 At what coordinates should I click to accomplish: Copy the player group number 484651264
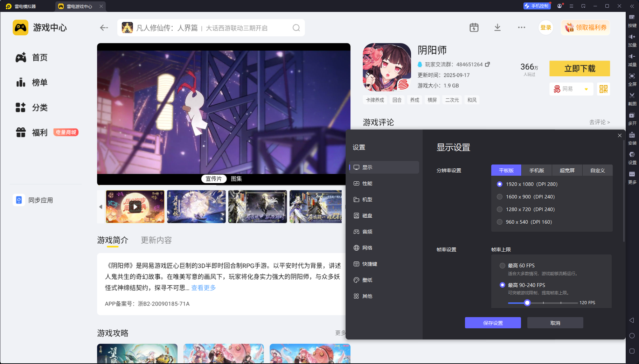(x=487, y=64)
